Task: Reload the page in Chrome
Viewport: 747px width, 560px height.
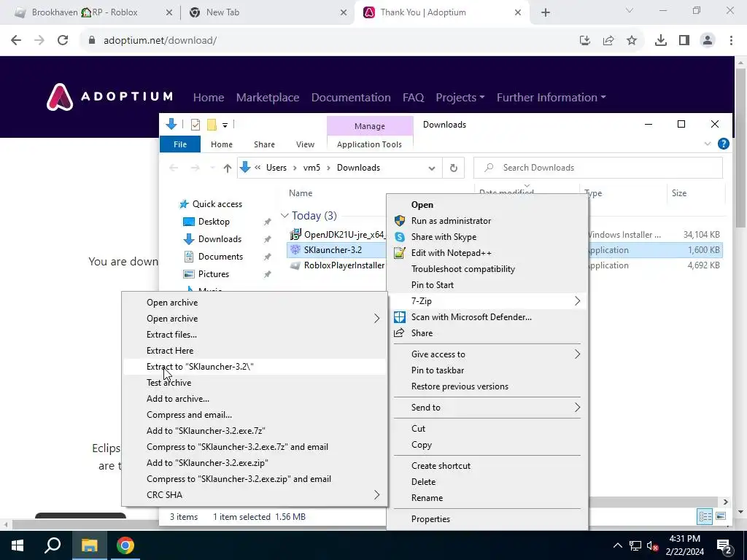Action: coord(63,41)
